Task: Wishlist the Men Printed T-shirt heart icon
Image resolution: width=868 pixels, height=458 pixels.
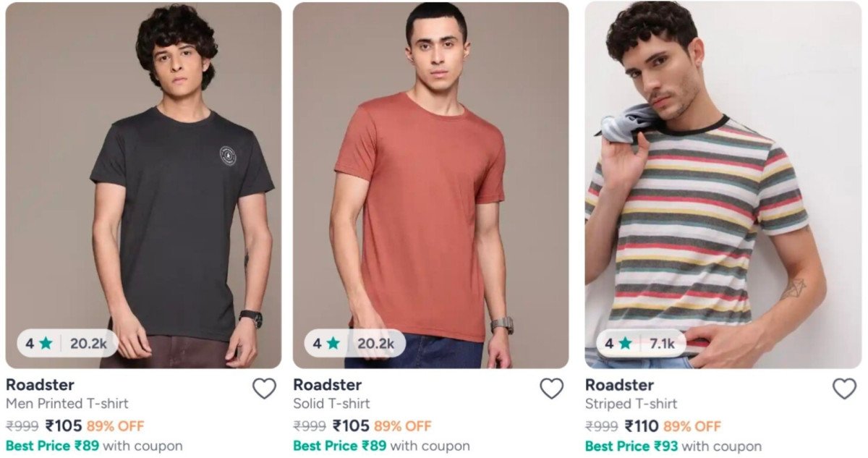Action: [264, 389]
